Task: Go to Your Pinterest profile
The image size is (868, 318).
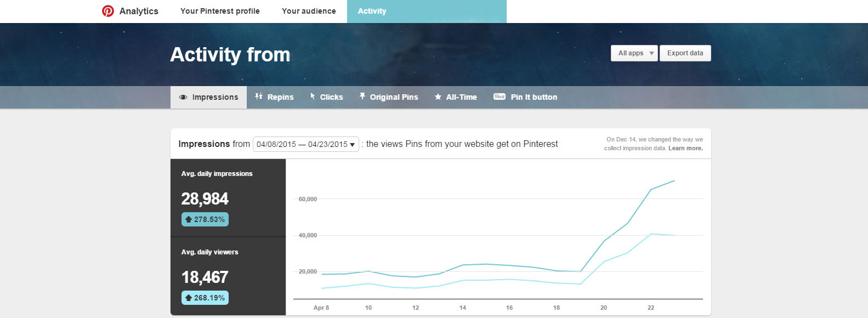Action: point(220,11)
